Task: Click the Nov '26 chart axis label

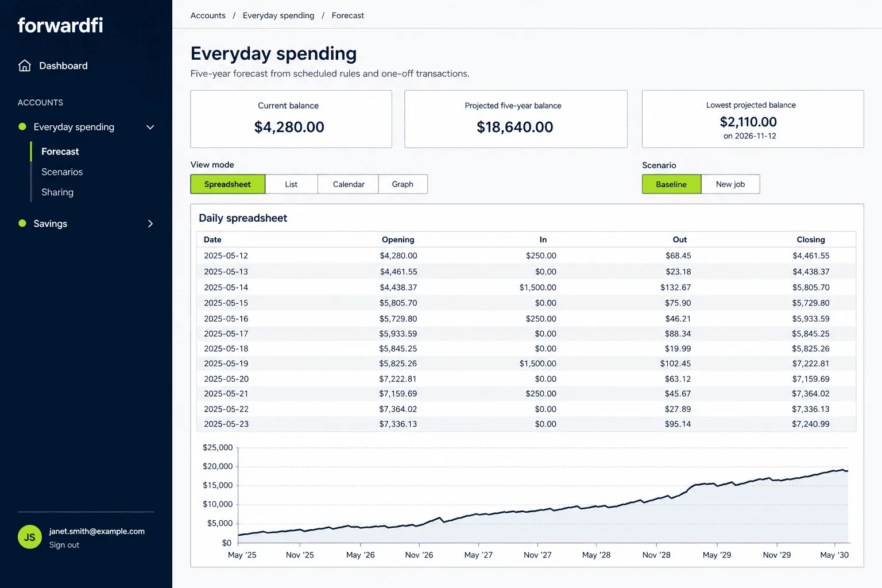Action: 419,555
